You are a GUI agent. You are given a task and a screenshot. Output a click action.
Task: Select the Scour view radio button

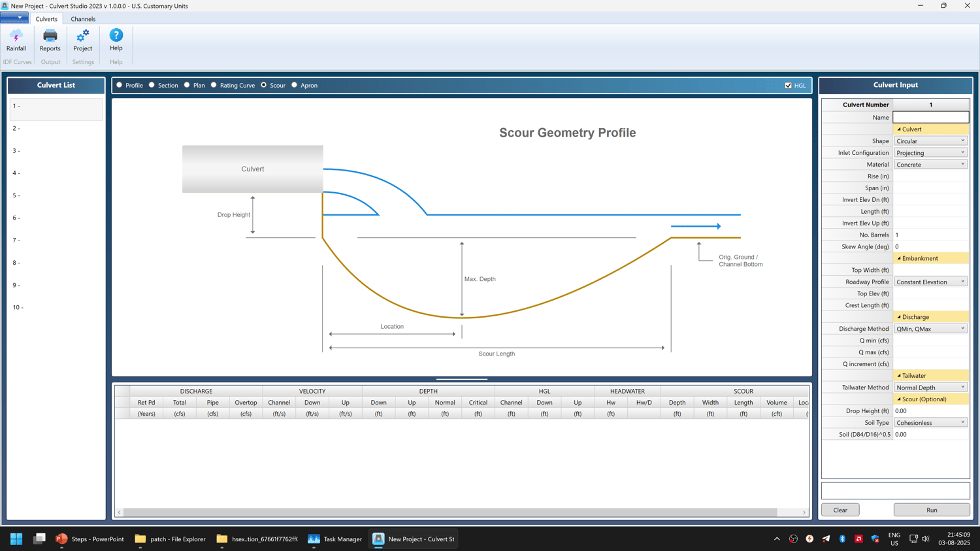(264, 85)
